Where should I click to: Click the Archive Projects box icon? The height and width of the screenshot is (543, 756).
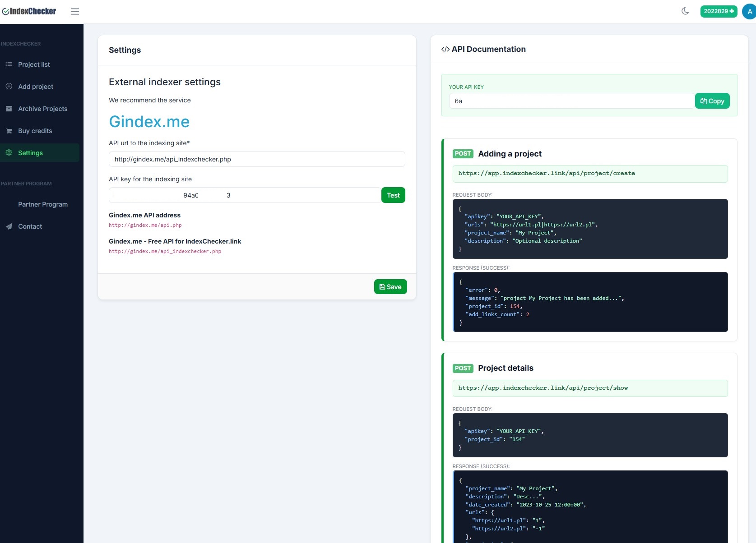[x=9, y=109]
